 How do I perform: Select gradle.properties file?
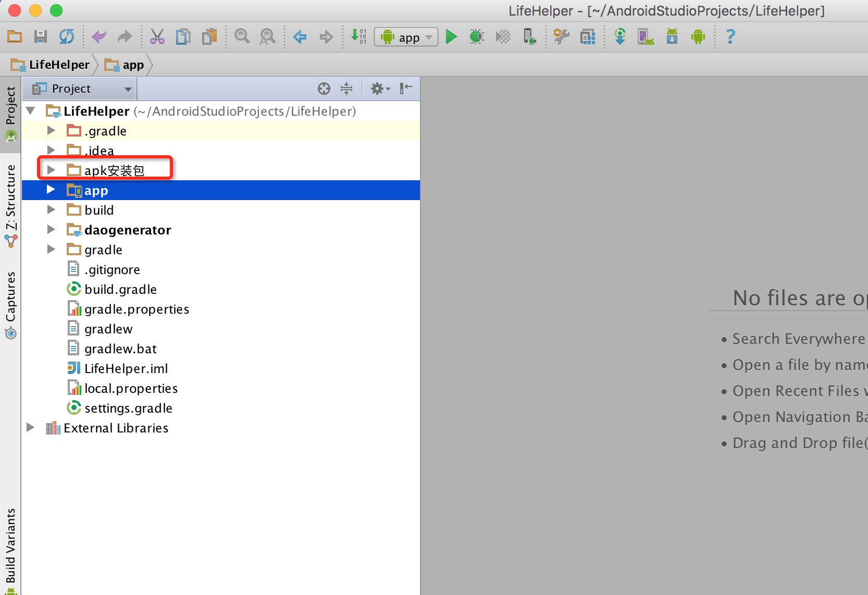[221, 309]
